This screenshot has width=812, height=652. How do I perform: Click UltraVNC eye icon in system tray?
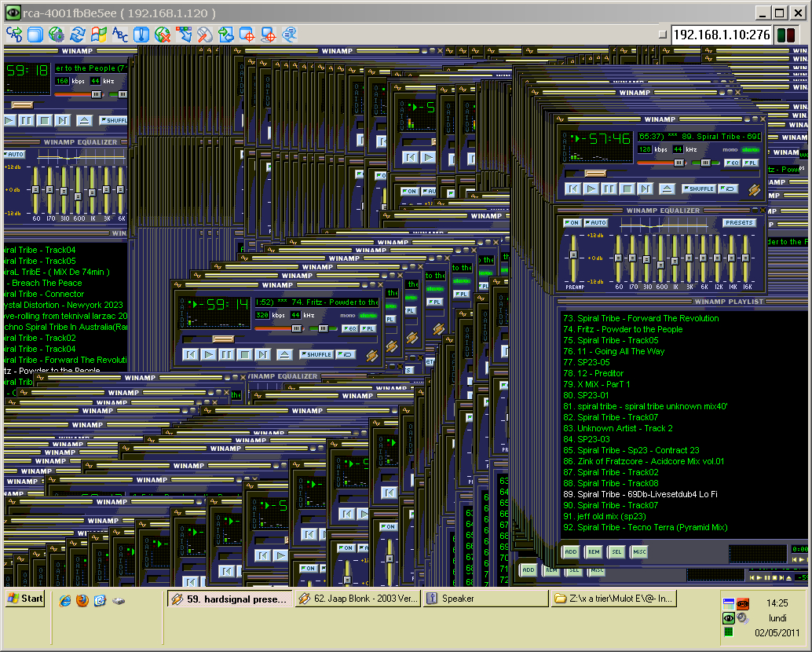point(728,617)
